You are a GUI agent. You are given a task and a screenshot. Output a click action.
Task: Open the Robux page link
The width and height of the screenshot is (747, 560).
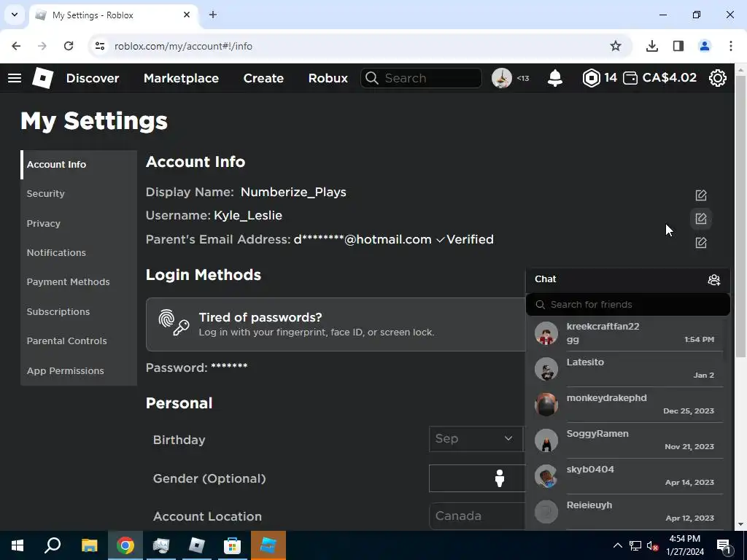point(328,78)
